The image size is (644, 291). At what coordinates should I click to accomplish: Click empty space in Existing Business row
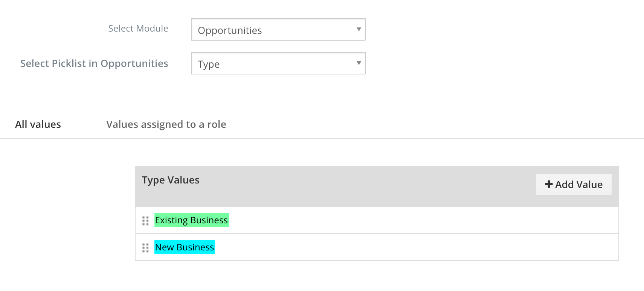click(414, 220)
